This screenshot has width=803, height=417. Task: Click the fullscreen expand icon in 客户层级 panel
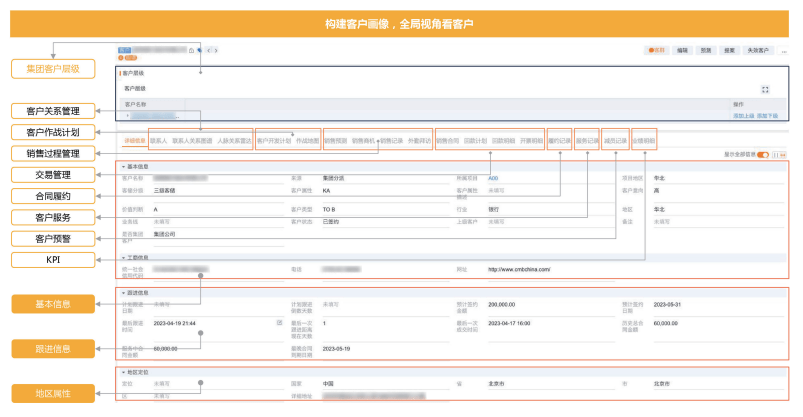coord(765,89)
